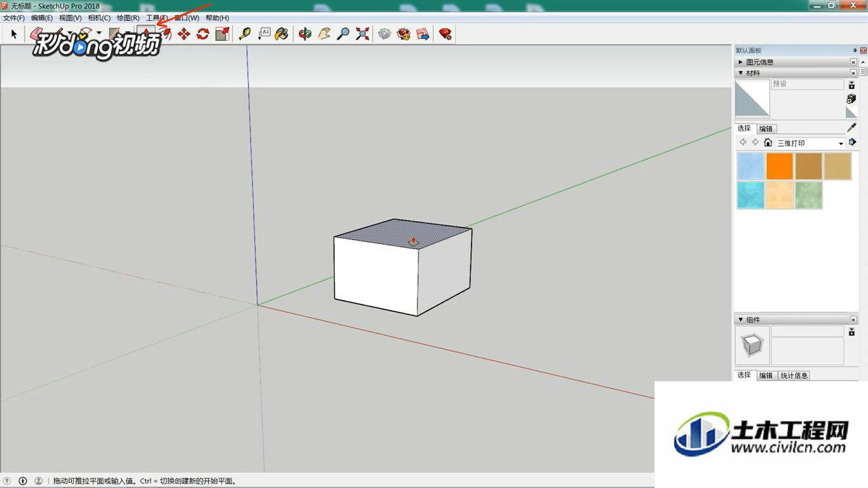Viewport: 868px width, 488px height.
Task: Open the 三维打印 materials library dropdown
Action: tap(810, 143)
